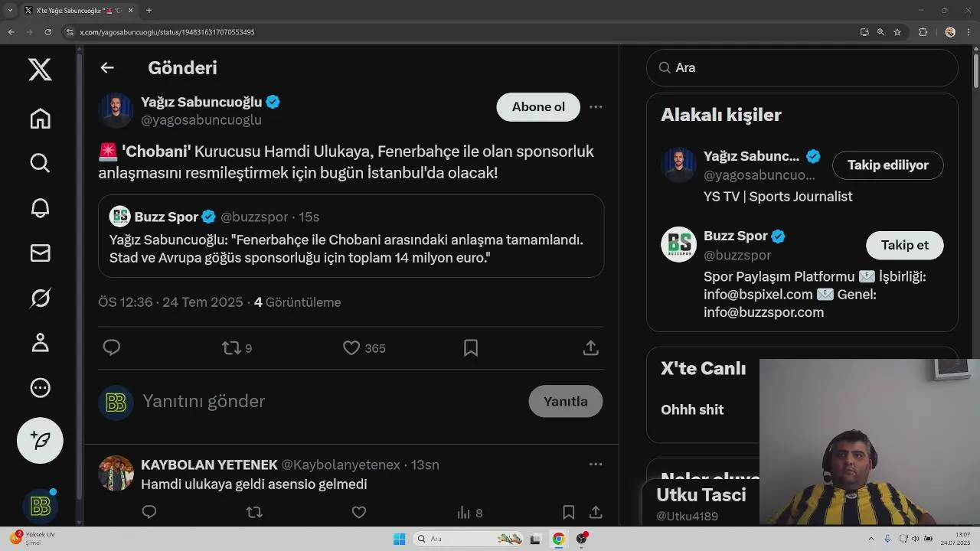
Task: Open the Grok icon in sidebar
Action: click(40, 298)
